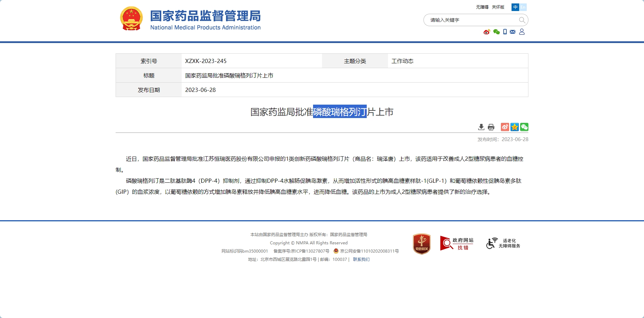Click the 党政机关 badge icon in footer
The height and width of the screenshot is (318, 644).
coord(422,244)
